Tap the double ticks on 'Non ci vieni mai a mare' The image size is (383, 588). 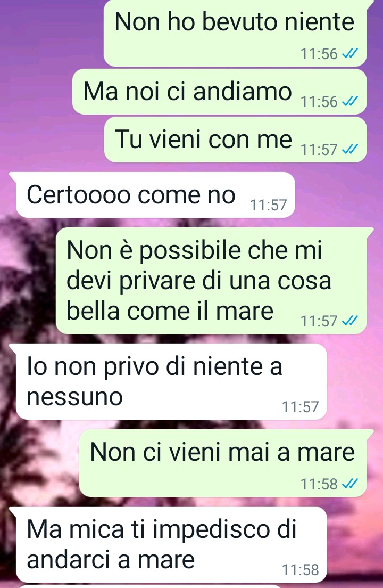[x=350, y=484]
